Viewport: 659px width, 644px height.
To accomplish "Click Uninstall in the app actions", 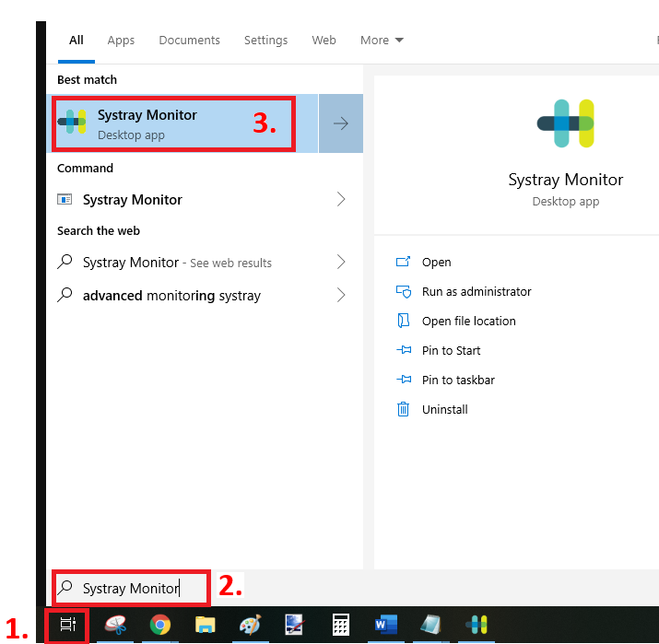I will point(444,409).
